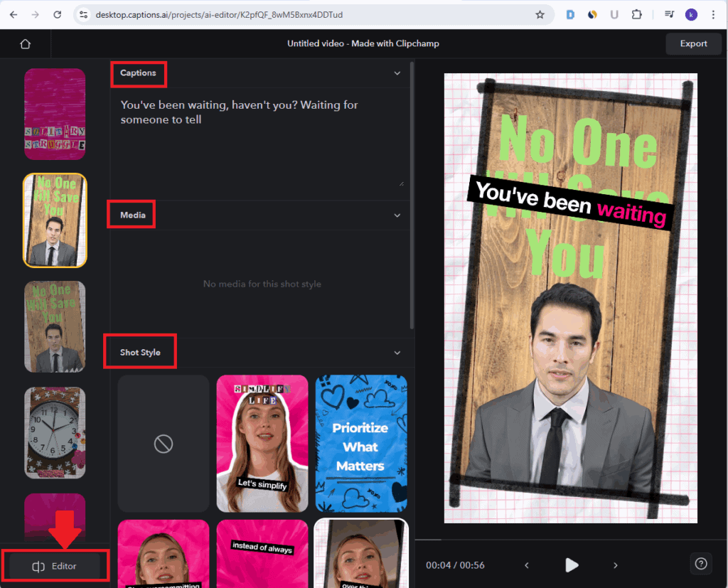Screen dimensions: 728x588
Task: Select the highlighted No One Will Save You scene
Action: pyautogui.click(x=55, y=220)
